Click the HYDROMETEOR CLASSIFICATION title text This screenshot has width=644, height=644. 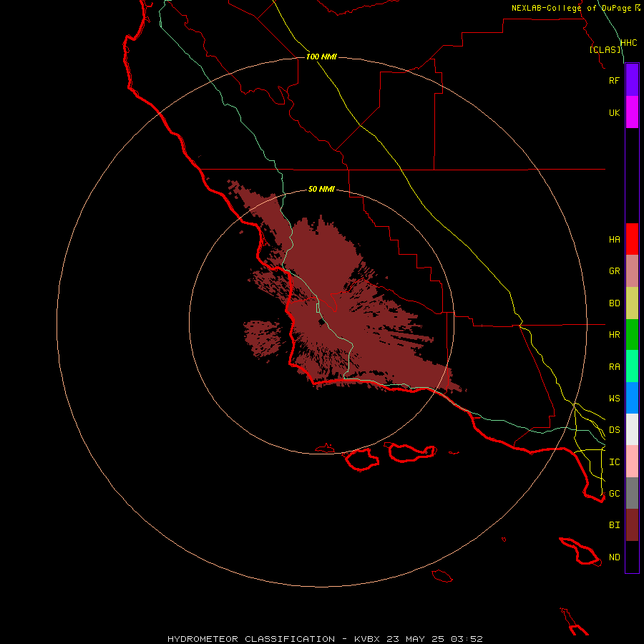[x=251, y=639]
